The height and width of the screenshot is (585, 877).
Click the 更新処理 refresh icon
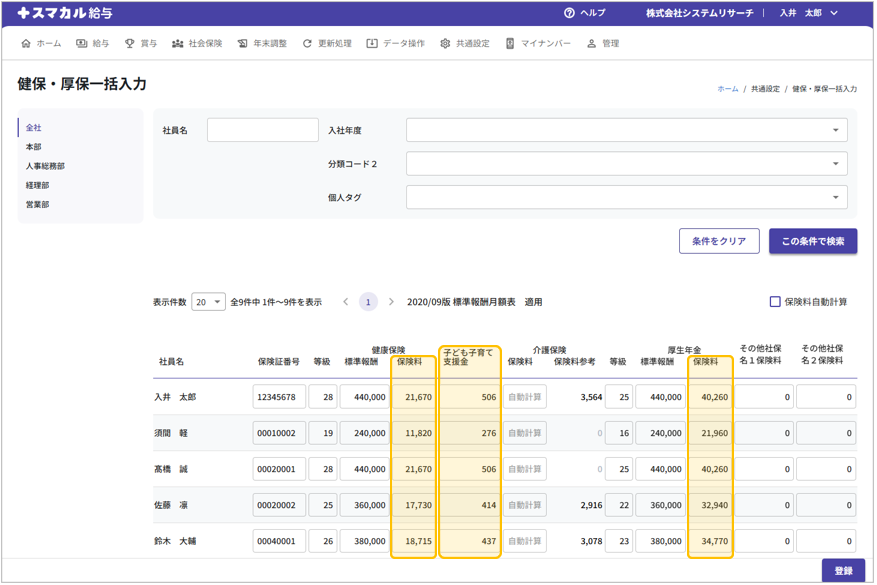(x=307, y=44)
